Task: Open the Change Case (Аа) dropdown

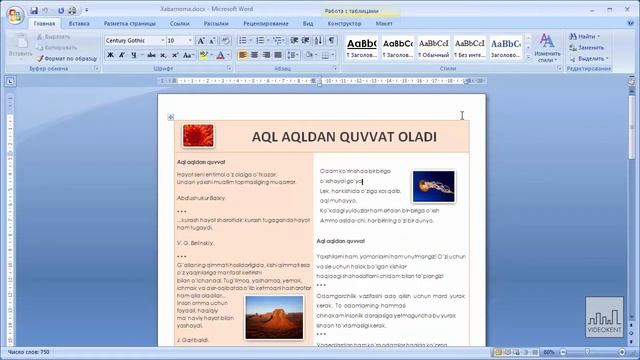Action: pos(188,55)
